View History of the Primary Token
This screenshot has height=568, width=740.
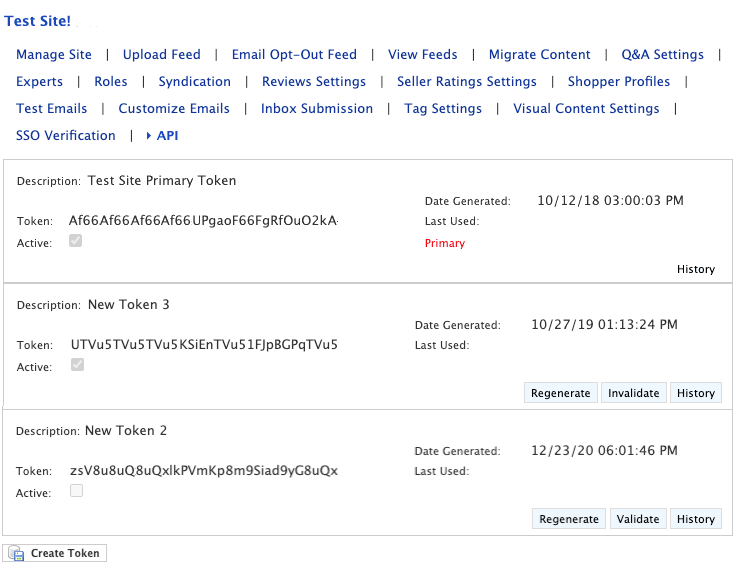point(696,269)
